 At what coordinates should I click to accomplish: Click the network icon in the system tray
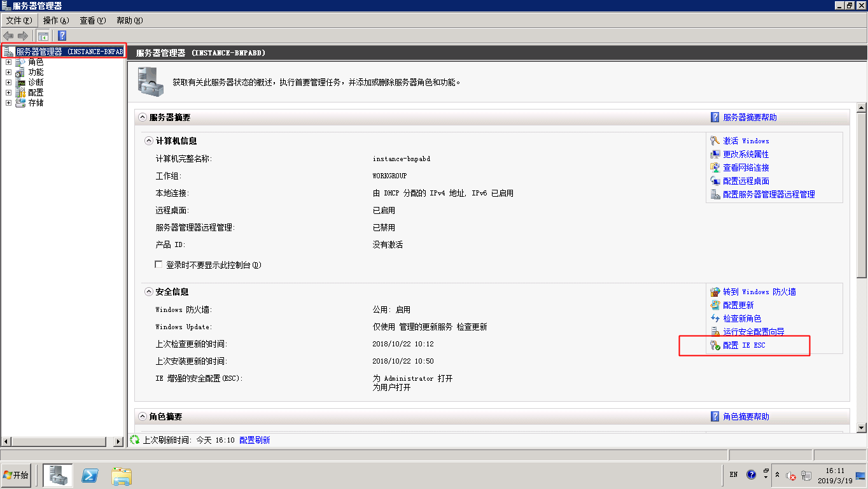click(808, 475)
